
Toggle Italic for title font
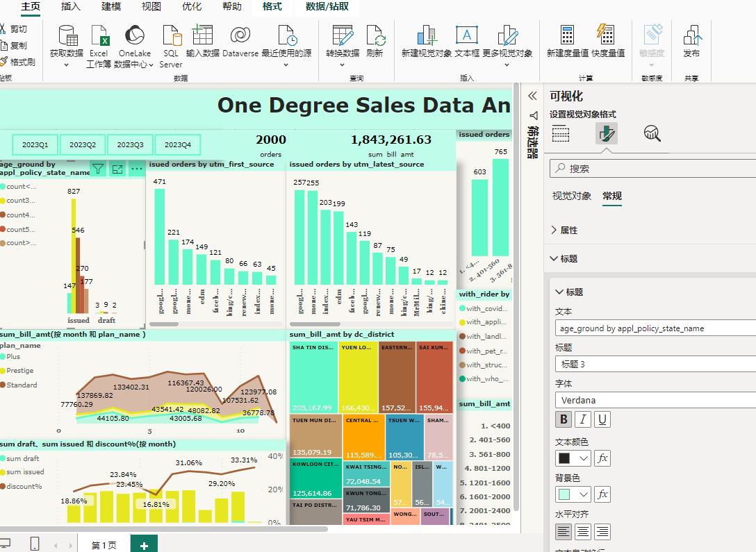tap(583, 419)
